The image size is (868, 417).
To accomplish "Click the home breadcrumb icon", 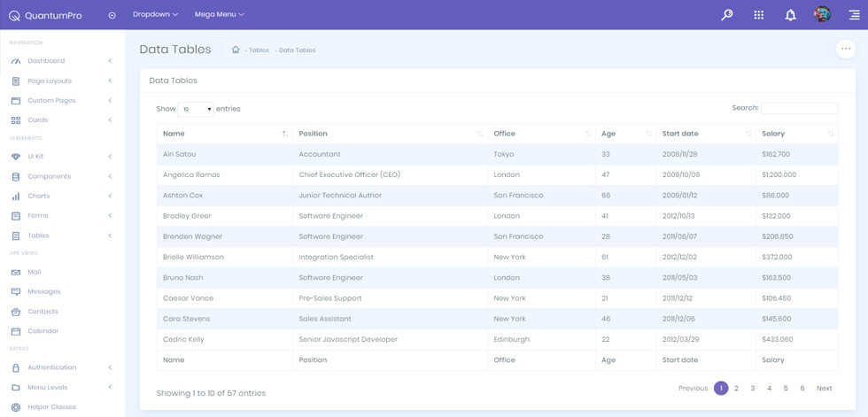I will [236, 50].
